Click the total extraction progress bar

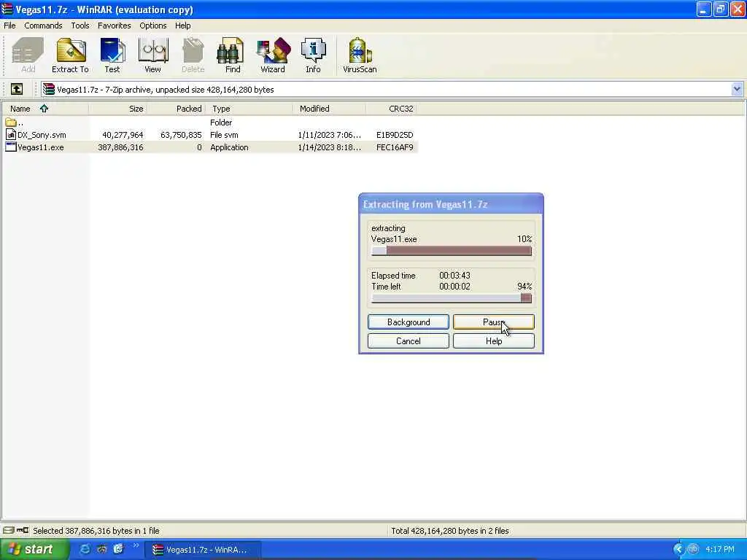(451, 298)
